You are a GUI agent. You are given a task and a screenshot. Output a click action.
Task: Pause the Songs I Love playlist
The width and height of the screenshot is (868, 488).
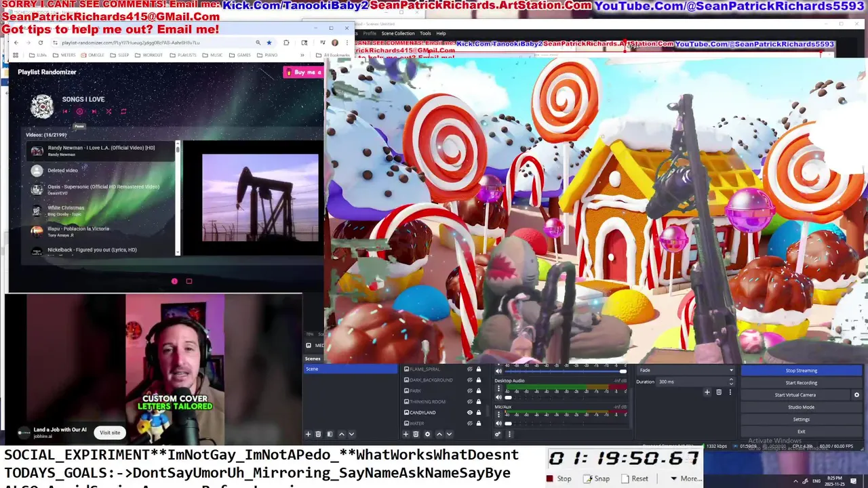(x=79, y=112)
